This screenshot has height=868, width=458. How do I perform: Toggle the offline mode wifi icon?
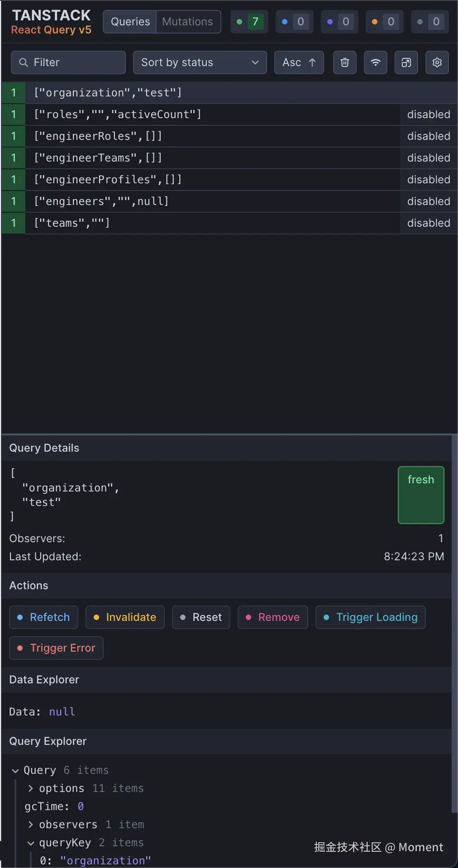pos(375,62)
